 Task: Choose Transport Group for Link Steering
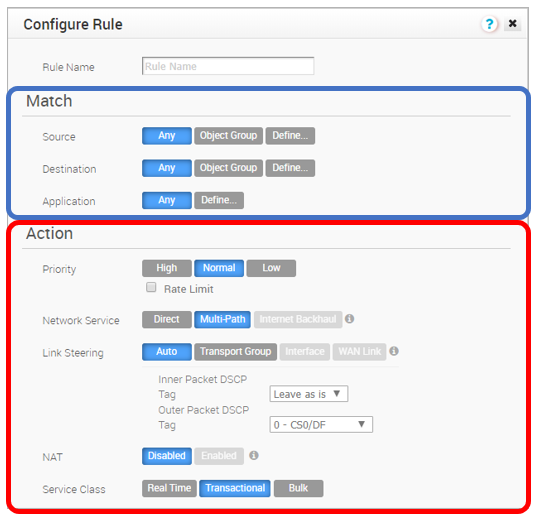[x=235, y=352]
